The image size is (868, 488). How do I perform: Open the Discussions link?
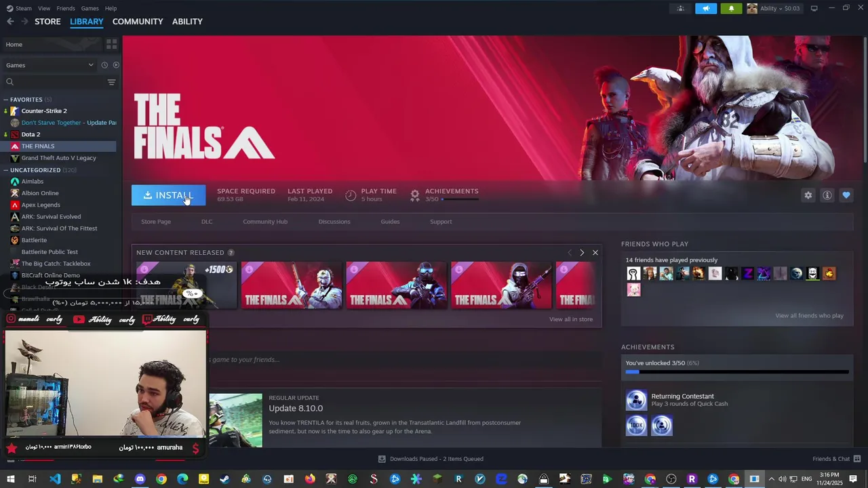tap(334, 222)
